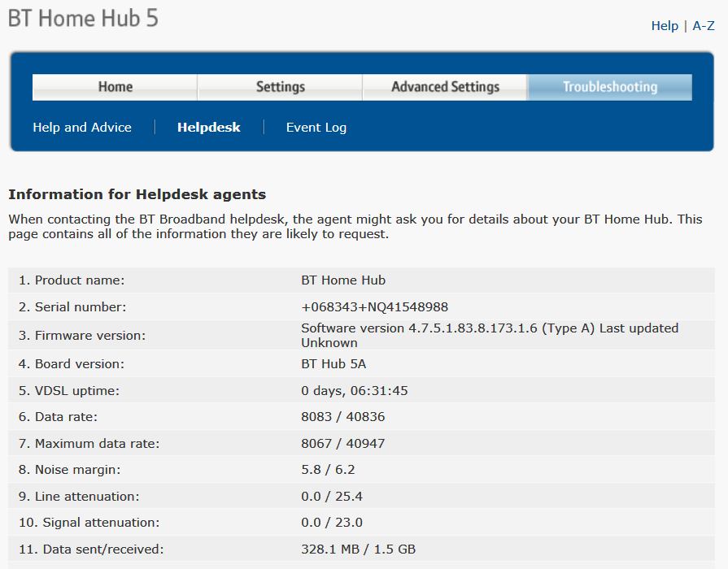The image size is (728, 569).
Task: Click the VDSL uptime label
Action: (x=68, y=391)
